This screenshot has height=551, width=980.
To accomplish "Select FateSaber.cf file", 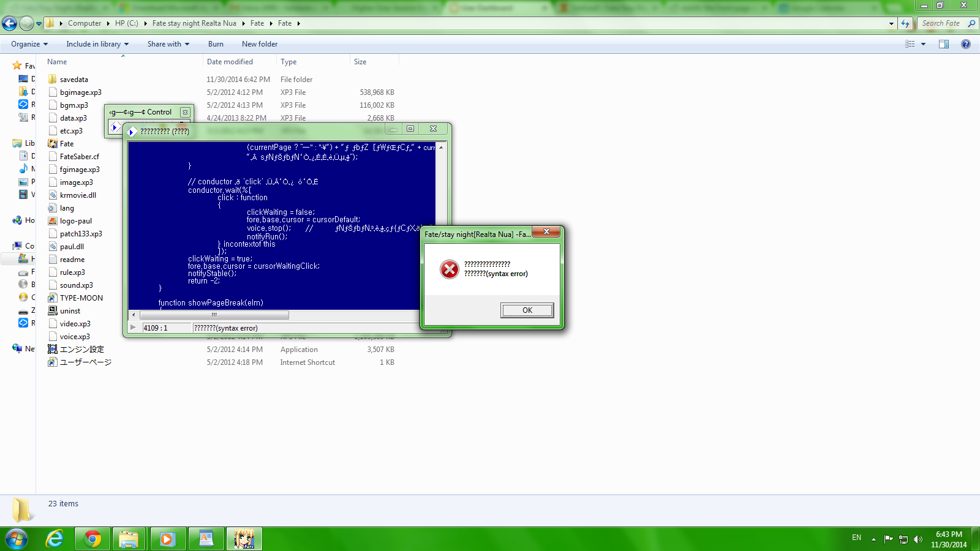I will coord(79,157).
